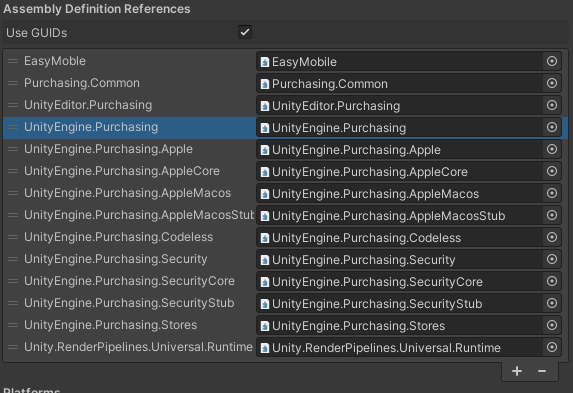Select the Unity.RenderPipelines.Universal.Runtime row label

(138, 347)
